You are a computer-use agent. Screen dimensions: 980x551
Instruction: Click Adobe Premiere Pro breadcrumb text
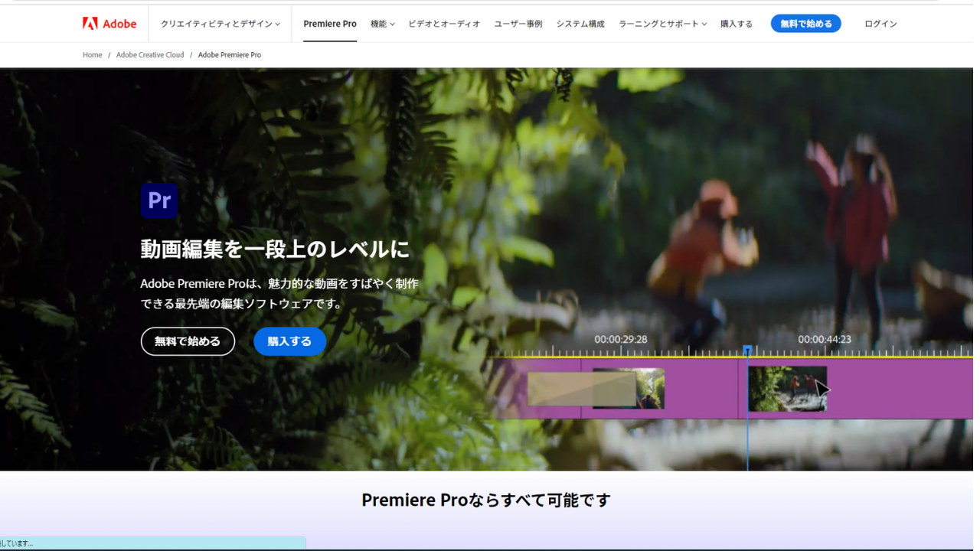click(x=230, y=55)
